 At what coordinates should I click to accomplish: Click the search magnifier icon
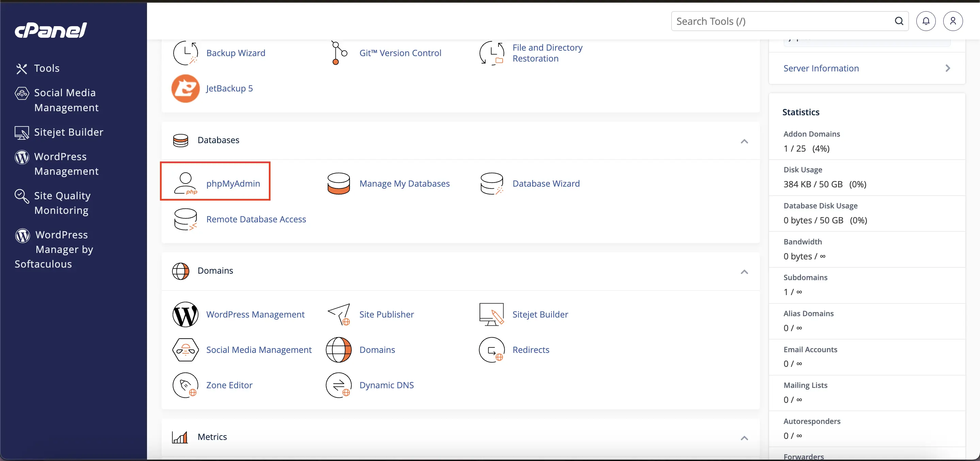pyautogui.click(x=899, y=21)
